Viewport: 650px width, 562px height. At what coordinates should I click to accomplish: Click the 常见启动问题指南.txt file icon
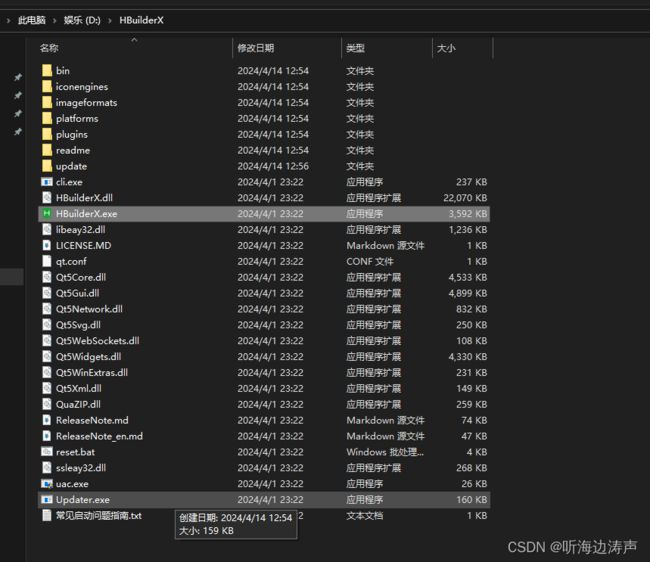tap(47, 515)
